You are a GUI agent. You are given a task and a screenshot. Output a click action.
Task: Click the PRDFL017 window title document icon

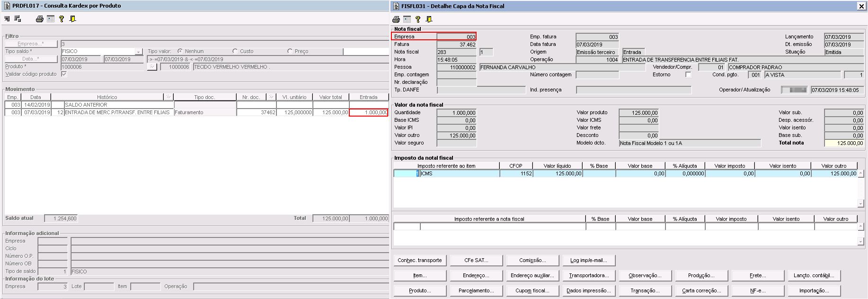(7, 6)
